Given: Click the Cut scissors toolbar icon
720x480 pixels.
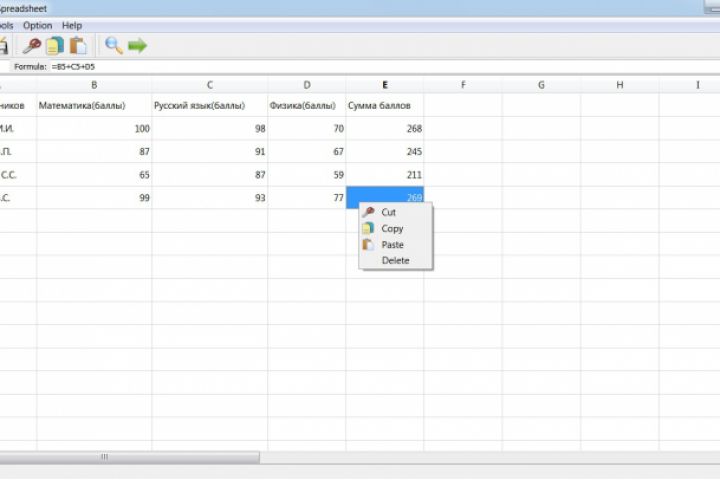Looking at the screenshot, I should pyautogui.click(x=32, y=45).
